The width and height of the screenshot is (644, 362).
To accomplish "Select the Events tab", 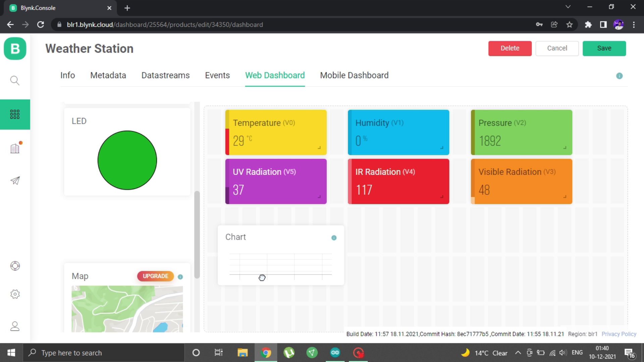I will [x=217, y=75].
